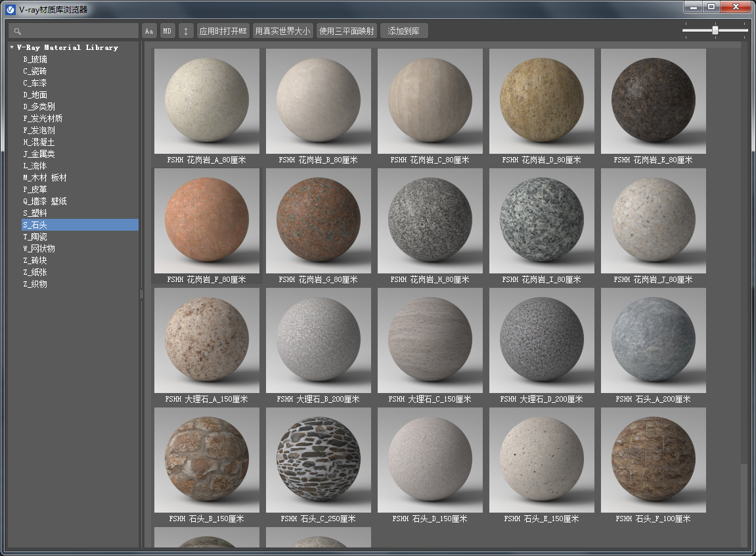Close the V-ray材质库浏览器 window
This screenshot has height=556, width=756.
(x=736, y=7)
